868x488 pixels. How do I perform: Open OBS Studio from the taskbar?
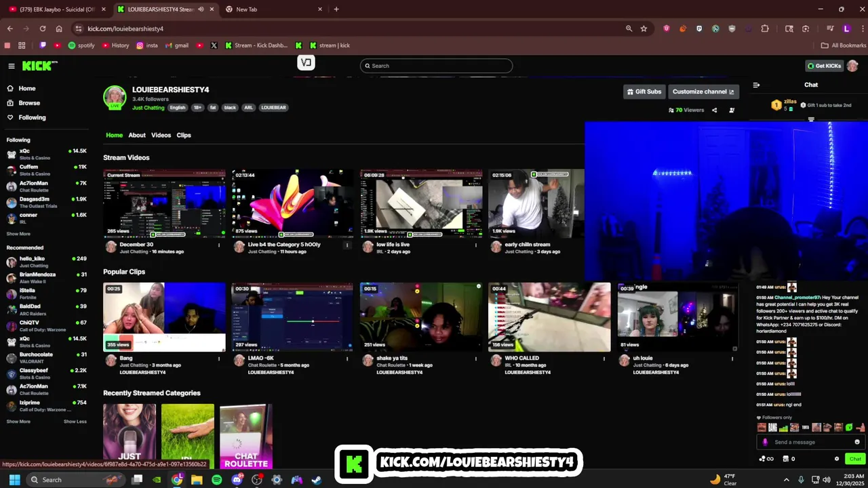(x=257, y=480)
